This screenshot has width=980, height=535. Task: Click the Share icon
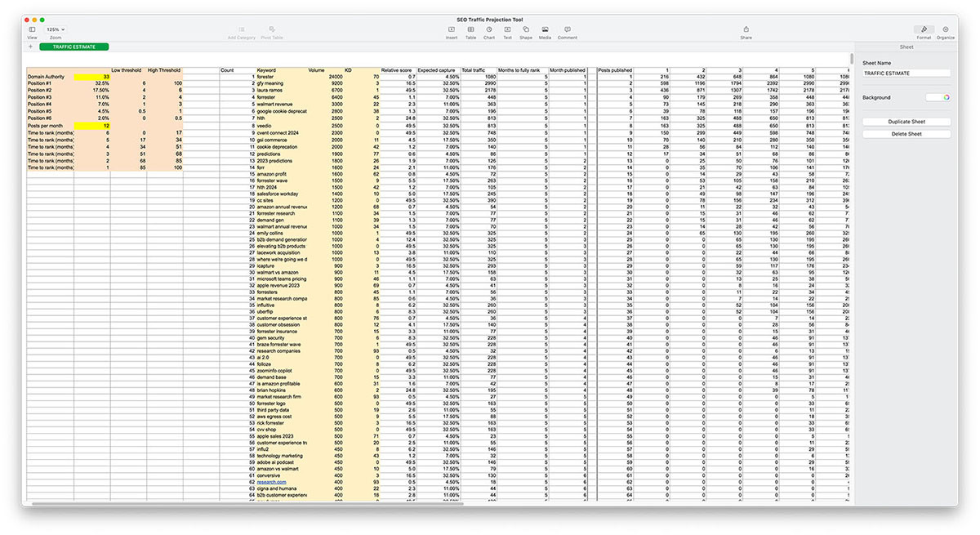click(x=746, y=29)
